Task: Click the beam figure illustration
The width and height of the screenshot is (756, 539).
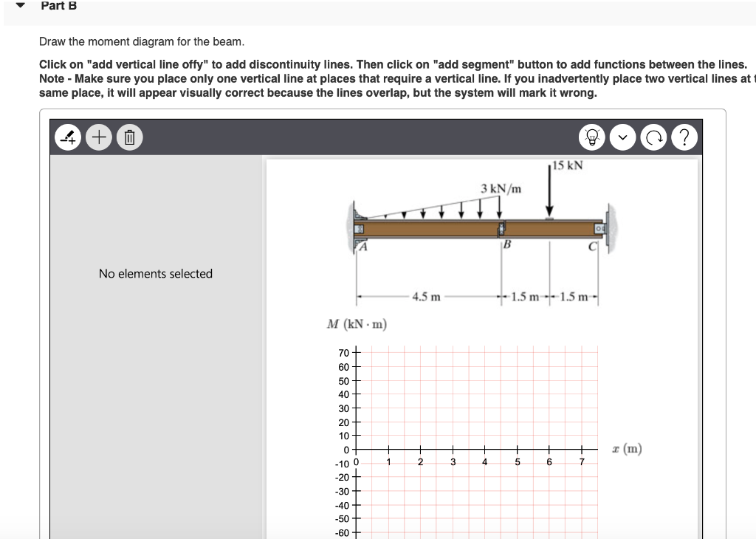Action: pos(480,229)
